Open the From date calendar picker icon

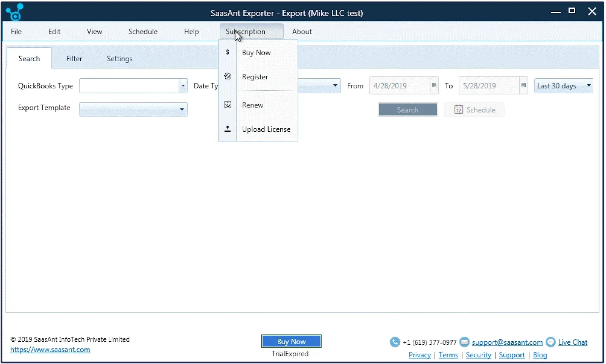click(434, 85)
